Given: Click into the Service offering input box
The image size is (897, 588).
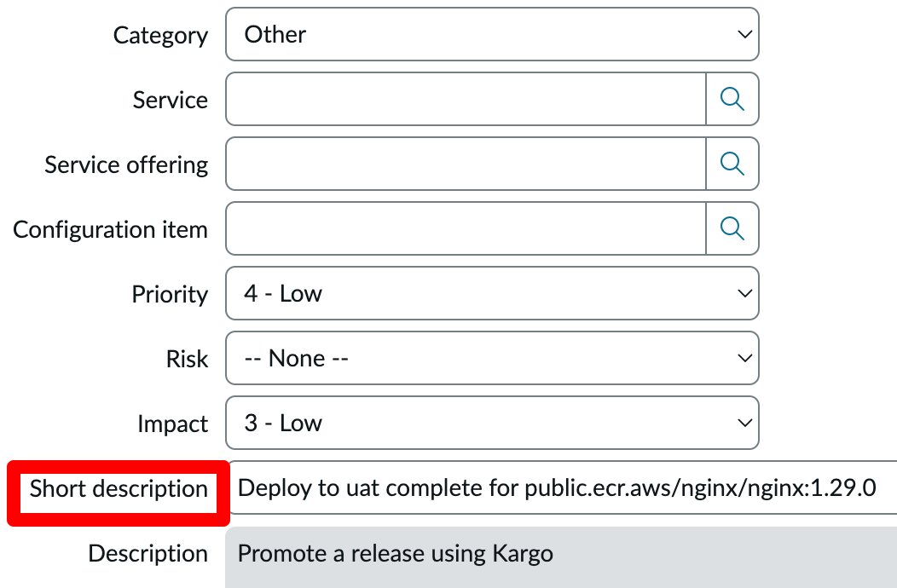Looking at the screenshot, I should 466,164.
